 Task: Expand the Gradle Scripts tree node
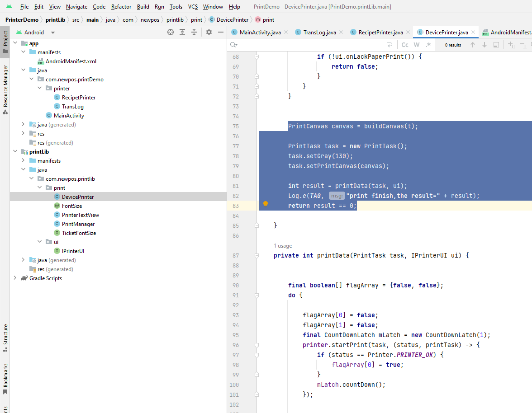pyautogui.click(x=15, y=278)
